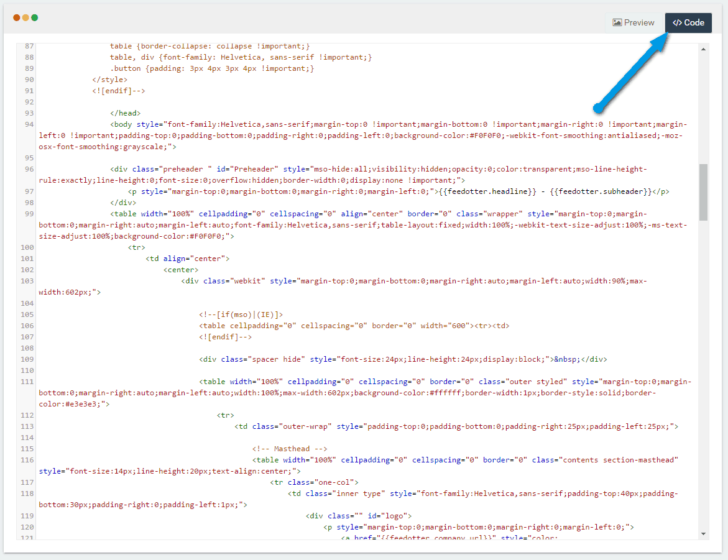This screenshot has width=728, height=560.
Task: Click the orange window control dot
Action: [x=25, y=18]
